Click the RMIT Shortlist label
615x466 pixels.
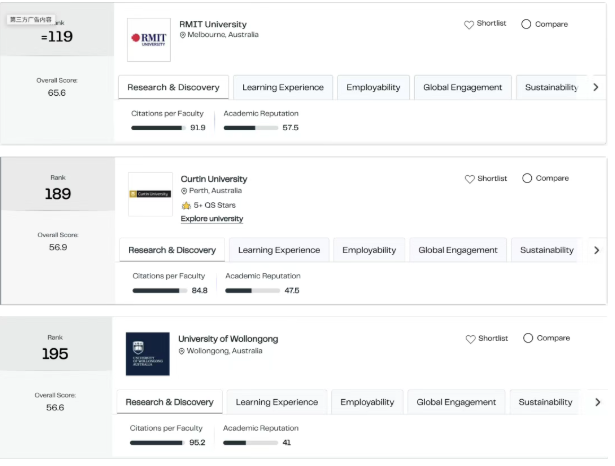[491, 24]
